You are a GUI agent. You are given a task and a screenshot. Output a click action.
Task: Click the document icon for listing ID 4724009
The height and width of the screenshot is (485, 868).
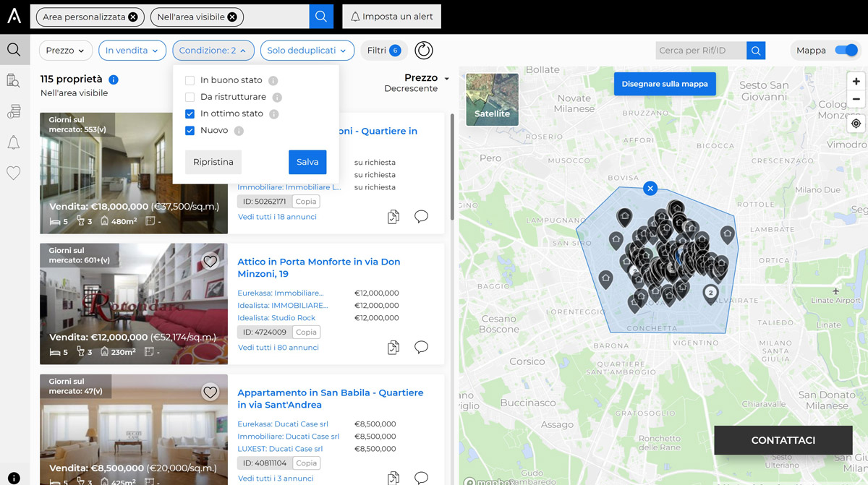click(x=393, y=348)
